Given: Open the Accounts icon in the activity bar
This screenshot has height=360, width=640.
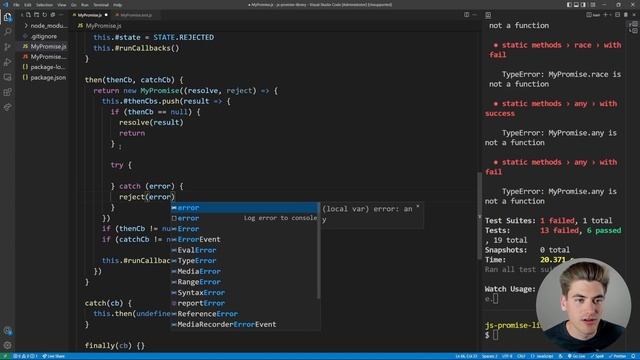Looking at the screenshot, I should pos(7,331).
